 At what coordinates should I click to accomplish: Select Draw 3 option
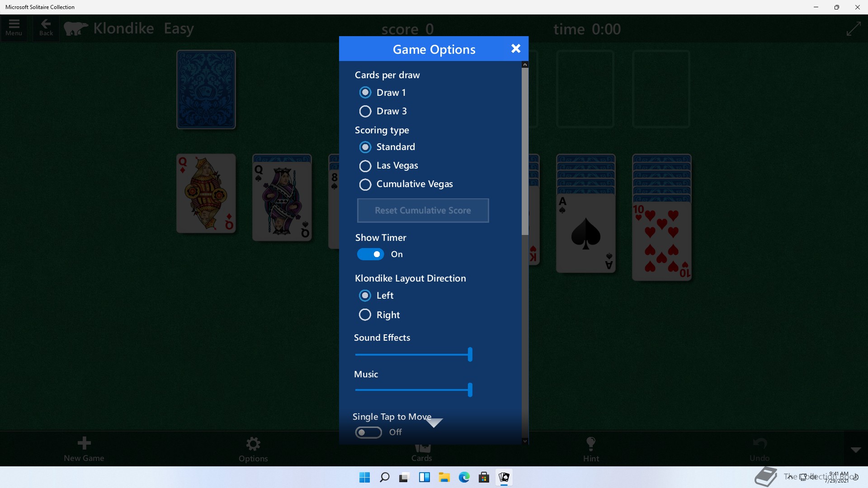click(365, 111)
